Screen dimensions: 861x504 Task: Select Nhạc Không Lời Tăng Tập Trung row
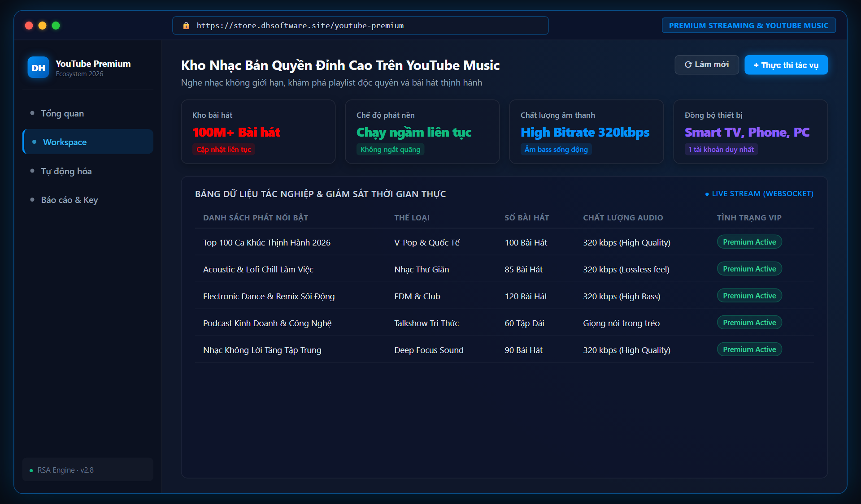point(504,349)
